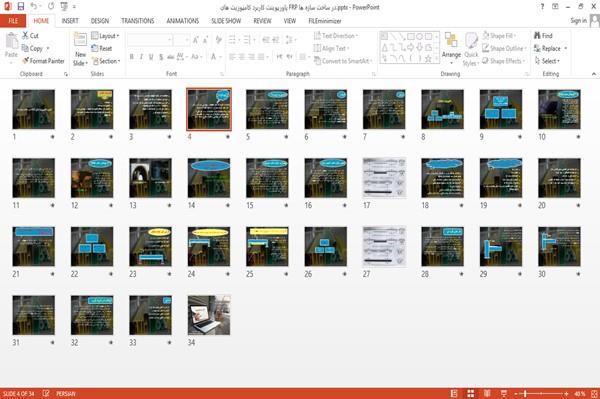Click the zoom in plus button

566,393
